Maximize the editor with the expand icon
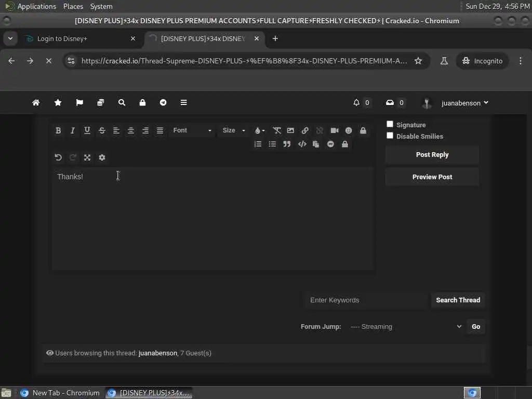 click(87, 157)
